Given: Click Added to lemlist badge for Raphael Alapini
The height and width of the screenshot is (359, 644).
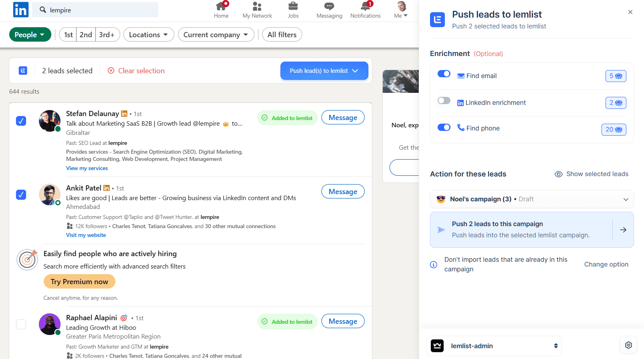Looking at the screenshot, I should (287, 322).
